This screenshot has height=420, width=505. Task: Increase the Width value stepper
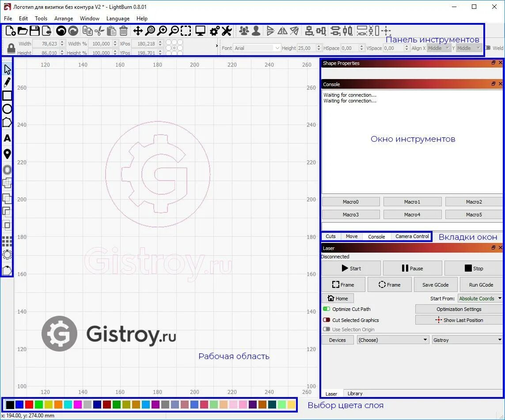click(x=62, y=42)
